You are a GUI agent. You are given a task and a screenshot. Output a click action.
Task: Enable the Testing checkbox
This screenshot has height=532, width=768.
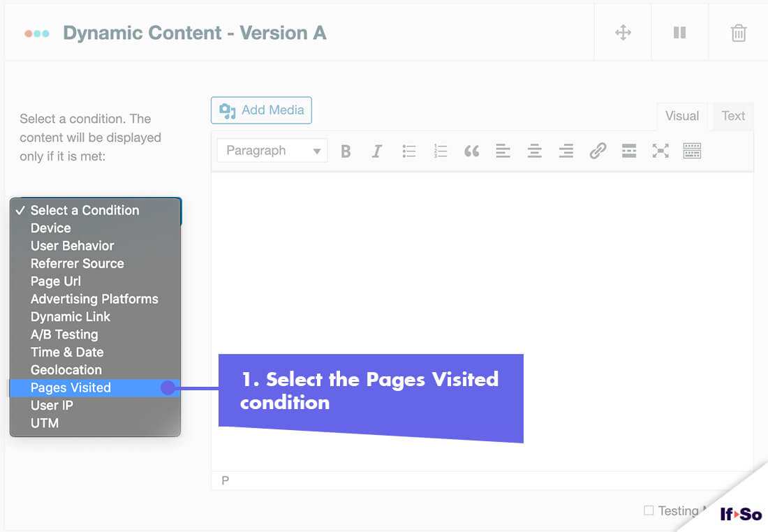[649, 510]
